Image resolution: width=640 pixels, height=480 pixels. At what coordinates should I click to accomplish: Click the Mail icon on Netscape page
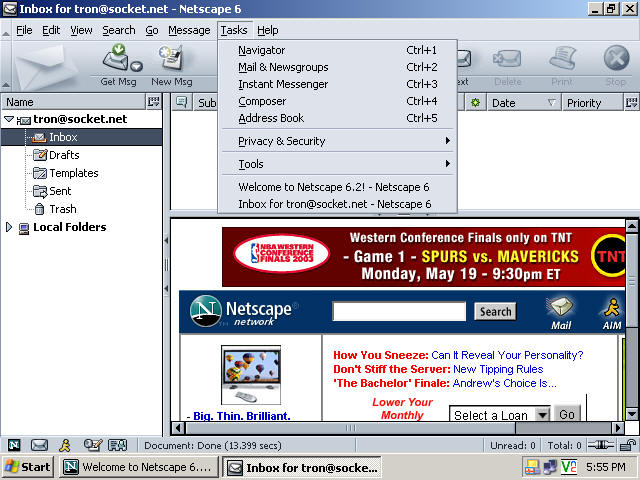[x=561, y=313]
